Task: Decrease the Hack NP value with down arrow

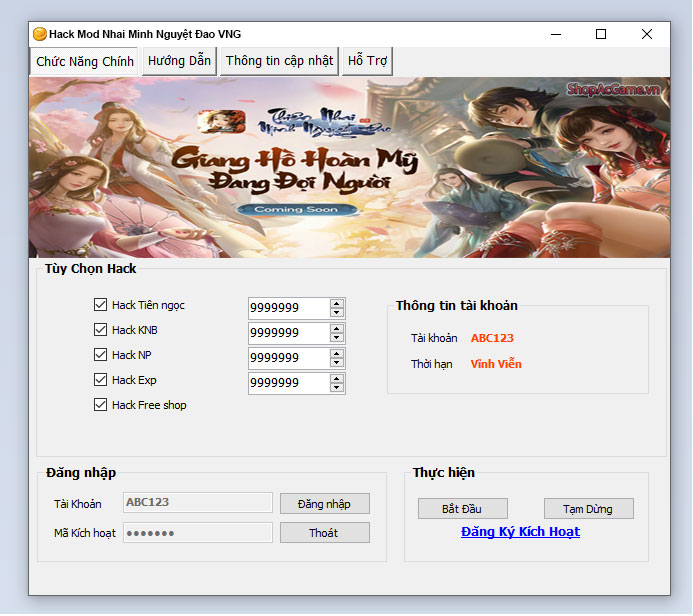Action: click(x=337, y=363)
